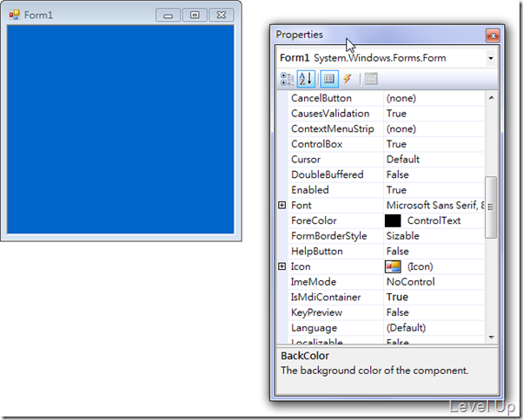Click the True value of IsMdiContainer
This screenshot has height=420, width=523.
(397, 297)
